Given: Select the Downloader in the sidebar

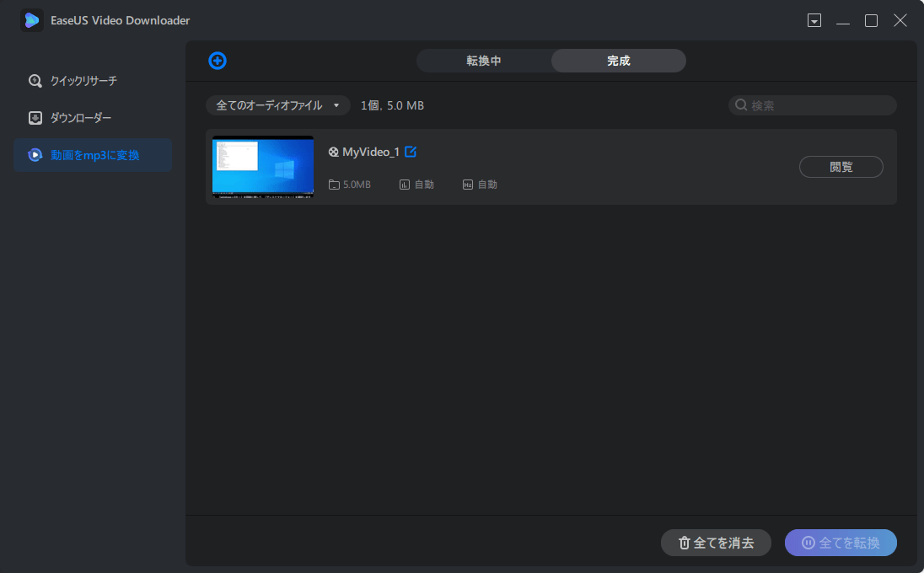Looking at the screenshot, I should click(x=78, y=117).
